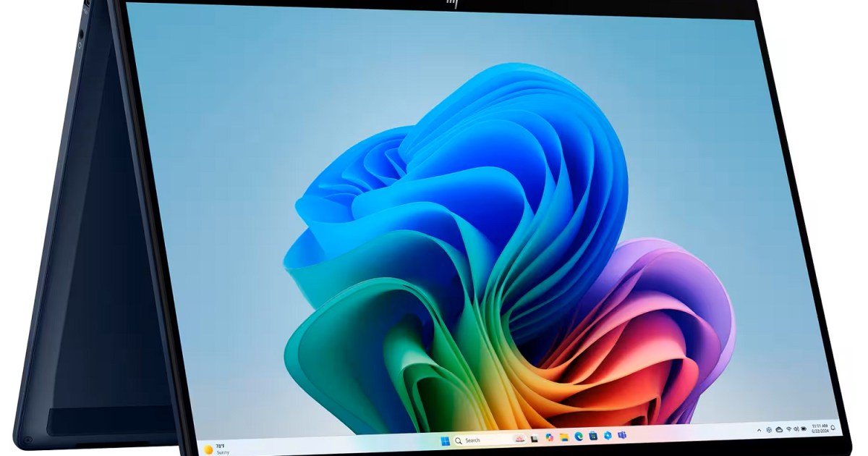This screenshot has width=868, height=456.
Task: Click the battery status tray icon
Action: tap(804, 428)
